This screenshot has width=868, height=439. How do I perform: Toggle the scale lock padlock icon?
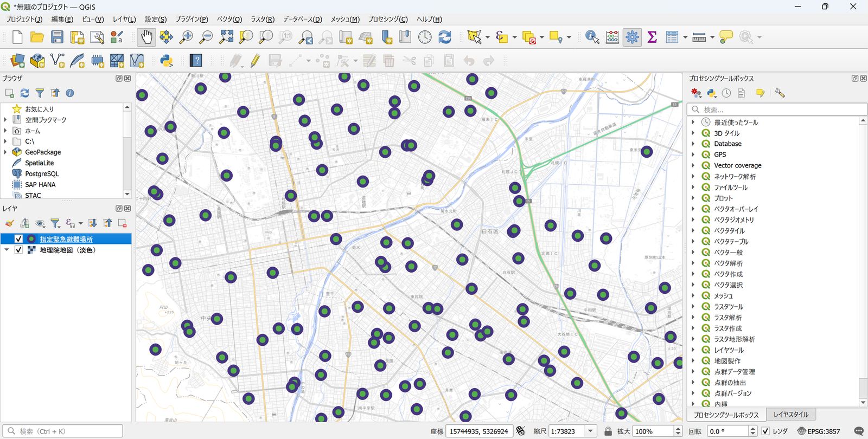(x=608, y=431)
